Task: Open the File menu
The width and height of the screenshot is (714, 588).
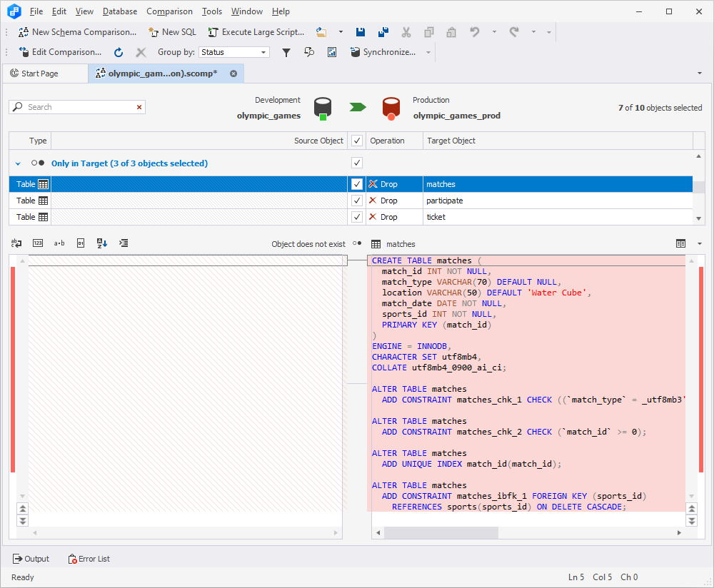Action: [x=36, y=11]
